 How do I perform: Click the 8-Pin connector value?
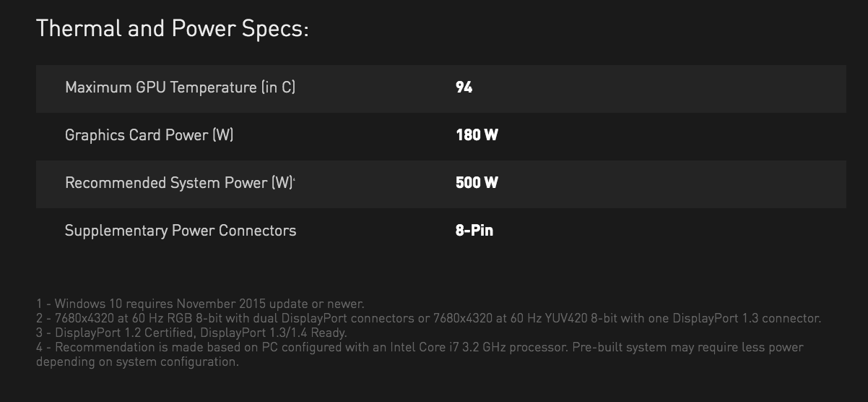click(474, 231)
